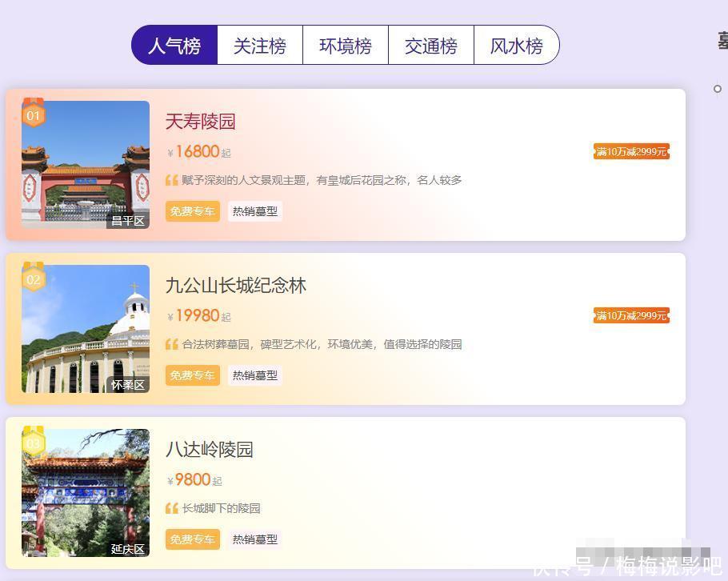
Task: Click 免费专车 button under 天寿陵园
Action: (x=192, y=211)
